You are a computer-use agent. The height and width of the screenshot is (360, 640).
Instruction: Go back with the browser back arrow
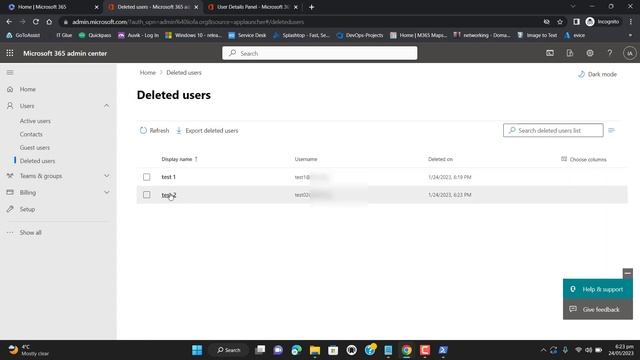pos(9,22)
